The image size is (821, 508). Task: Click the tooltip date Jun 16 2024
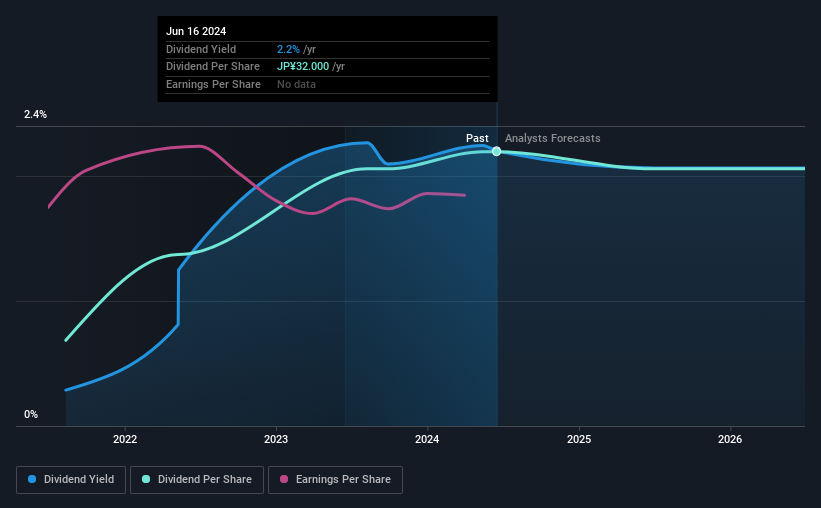click(196, 31)
